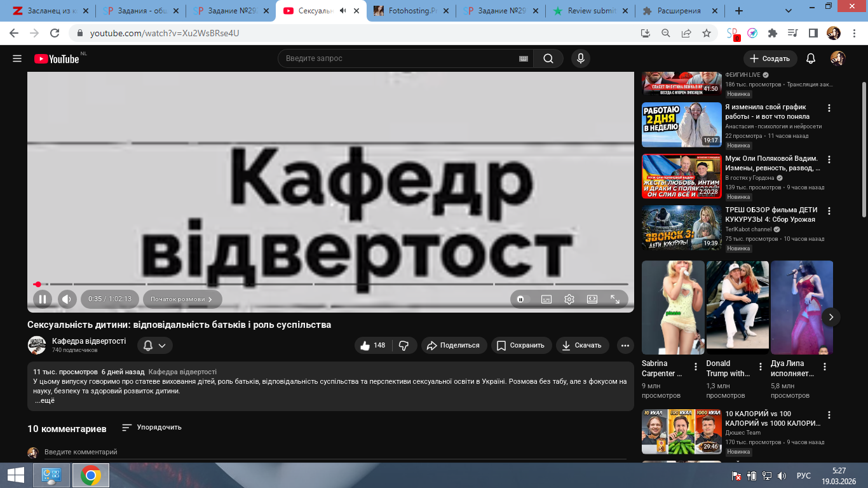Turn on subtitles in the video player
The height and width of the screenshot is (488, 868).
tap(546, 299)
